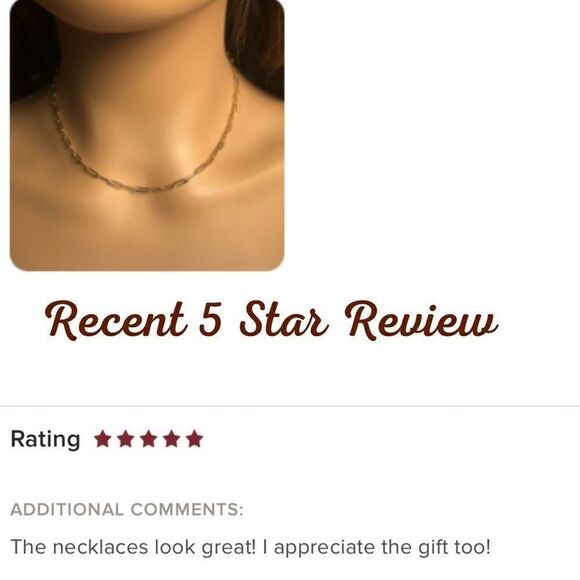Select the word "Star" in the heading
Viewport: 580px width, 580px height.
pos(284,319)
